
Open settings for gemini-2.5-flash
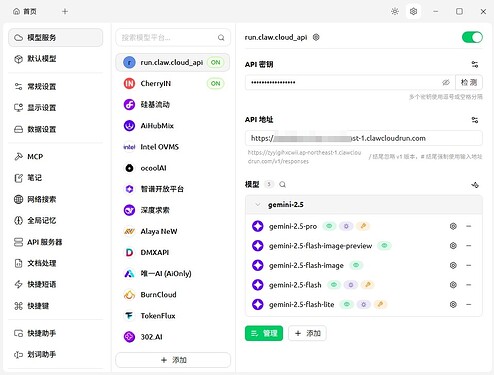pos(453,285)
